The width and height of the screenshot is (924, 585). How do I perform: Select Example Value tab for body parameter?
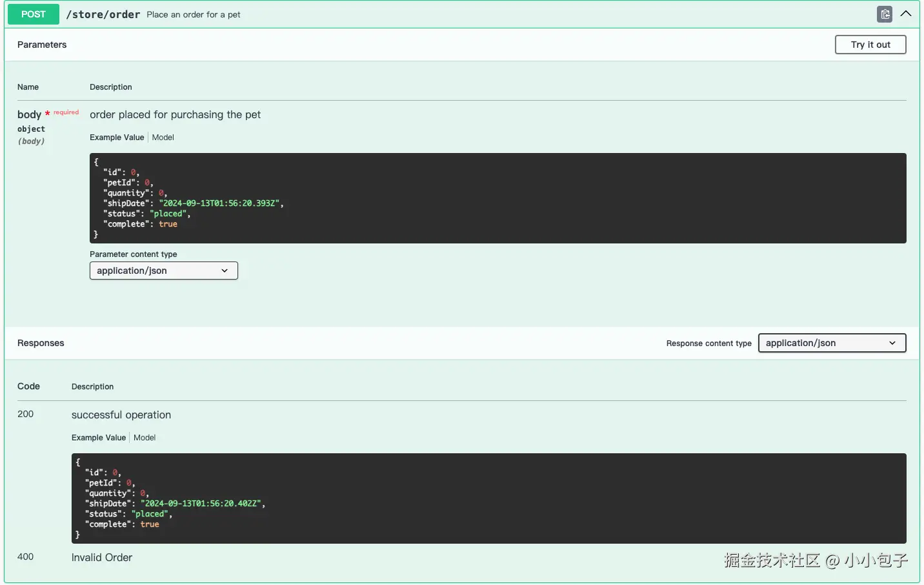pyautogui.click(x=117, y=138)
